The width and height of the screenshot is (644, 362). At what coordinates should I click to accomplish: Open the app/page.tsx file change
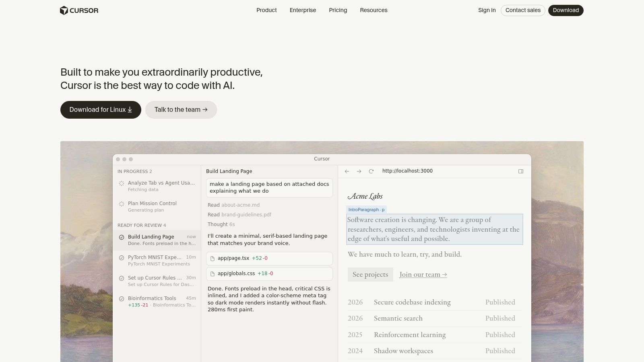pyautogui.click(x=269, y=259)
